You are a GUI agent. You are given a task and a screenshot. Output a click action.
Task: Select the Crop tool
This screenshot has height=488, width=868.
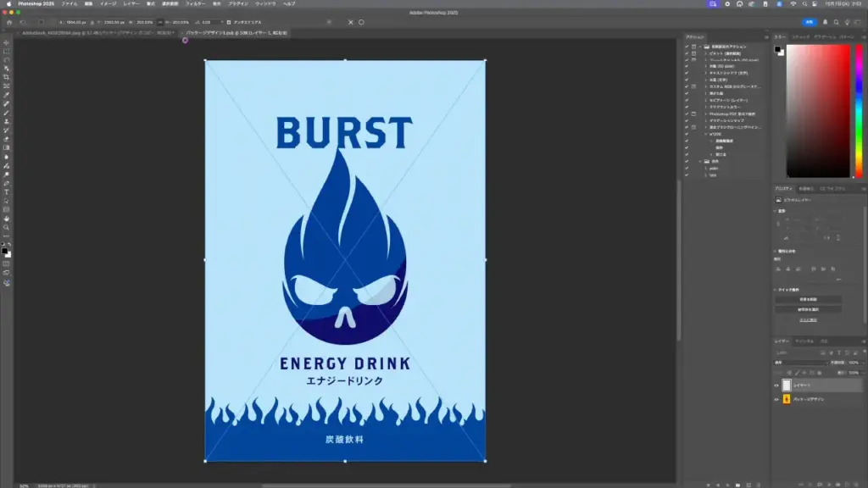point(6,77)
